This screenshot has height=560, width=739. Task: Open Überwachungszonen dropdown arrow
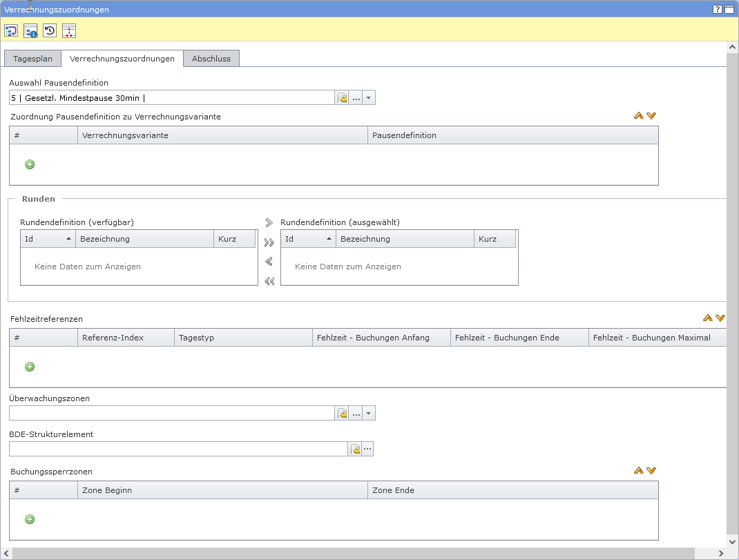(x=369, y=414)
